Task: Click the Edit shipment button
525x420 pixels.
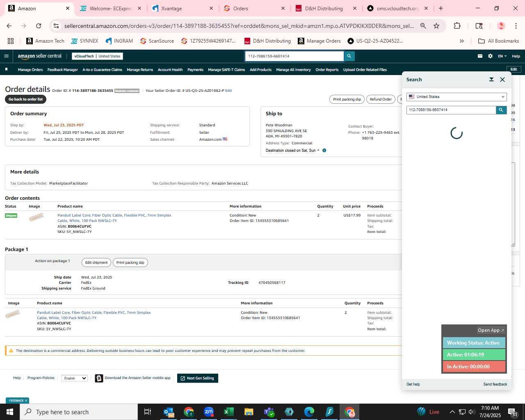Action: [x=96, y=262]
